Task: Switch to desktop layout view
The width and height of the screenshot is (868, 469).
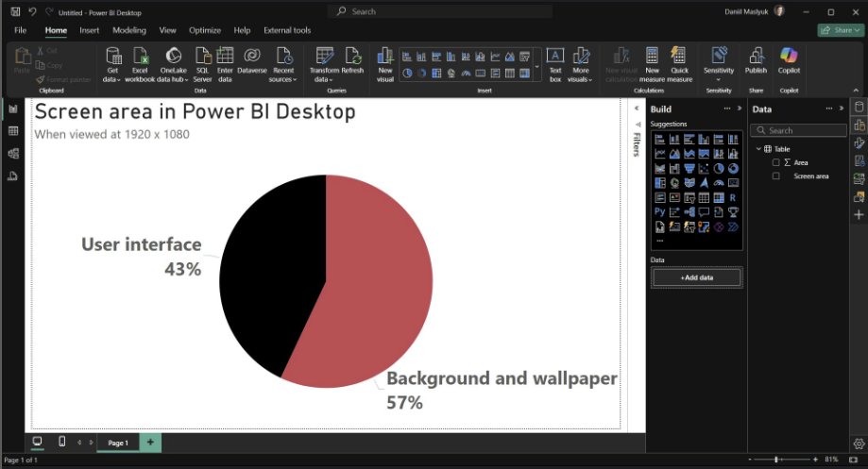Action: click(37, 442)
